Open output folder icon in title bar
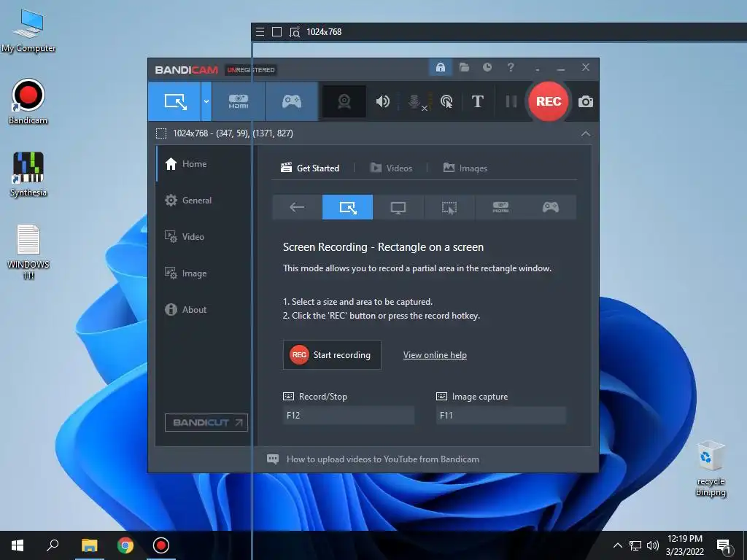 point(464,67)
